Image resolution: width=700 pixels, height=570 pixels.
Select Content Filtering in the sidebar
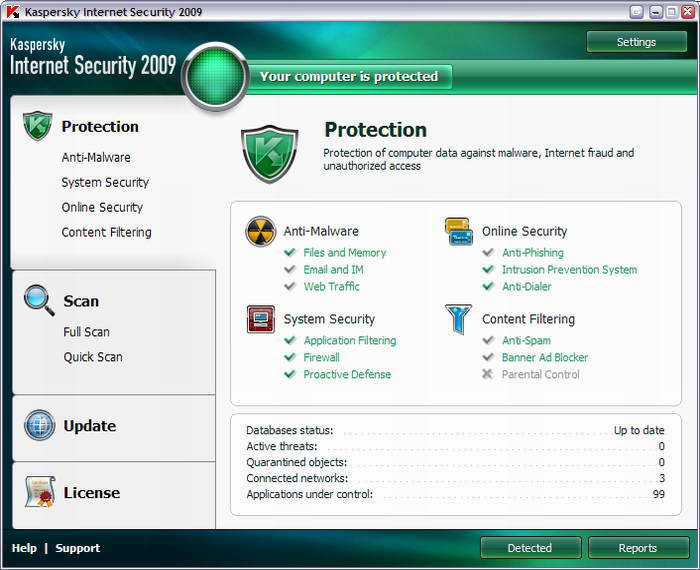107,233
